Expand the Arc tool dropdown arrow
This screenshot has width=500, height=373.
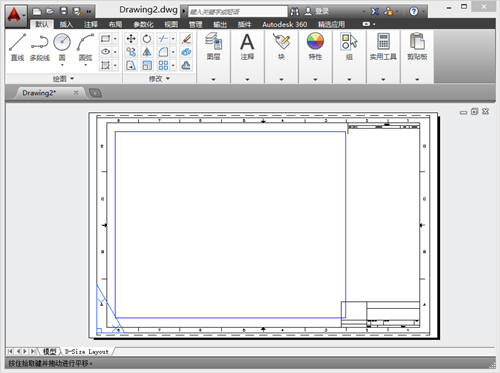pos(85,65)
